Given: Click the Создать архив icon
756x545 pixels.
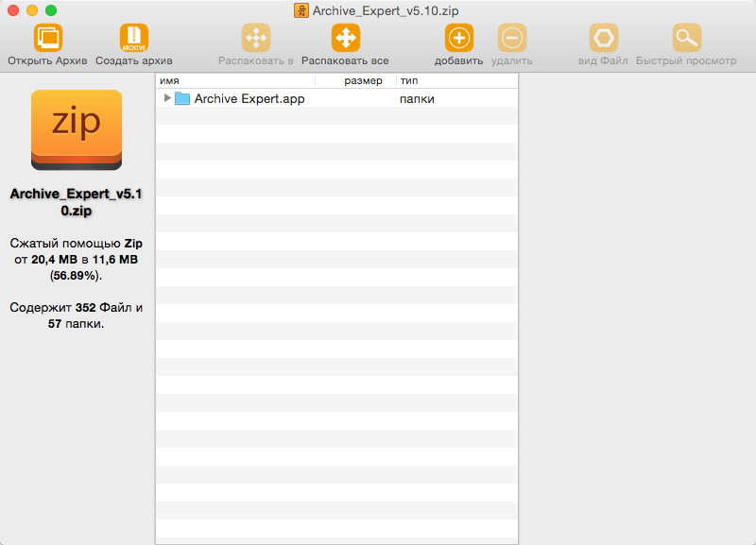Looking at the screenshot, I should coord(133,38).
